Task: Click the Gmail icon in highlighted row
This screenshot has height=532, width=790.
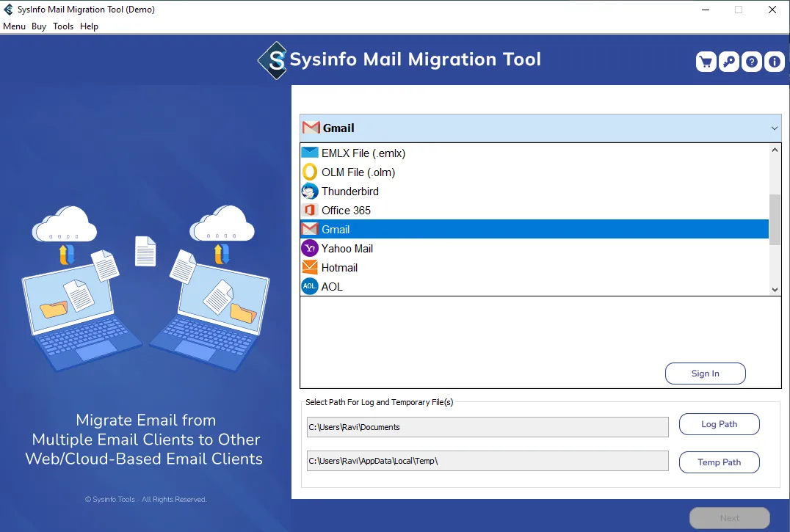Action: pyautogui.click(x=310, y=229)
